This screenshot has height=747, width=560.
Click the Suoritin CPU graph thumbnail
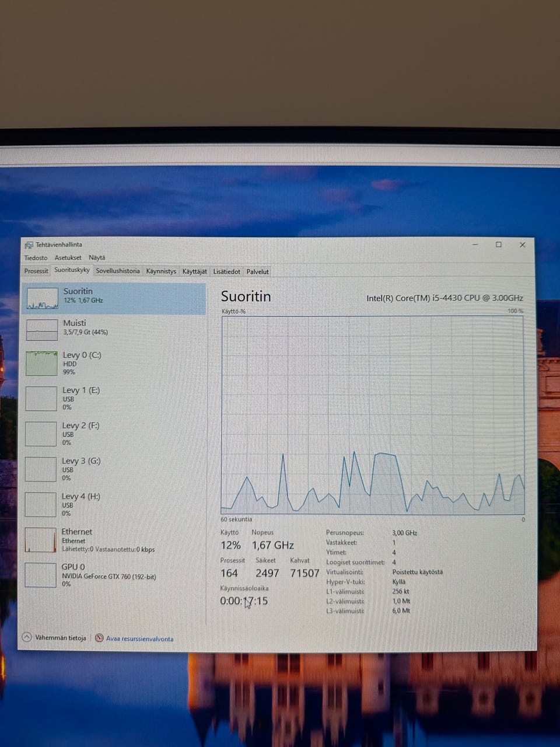tap(42, 298)
